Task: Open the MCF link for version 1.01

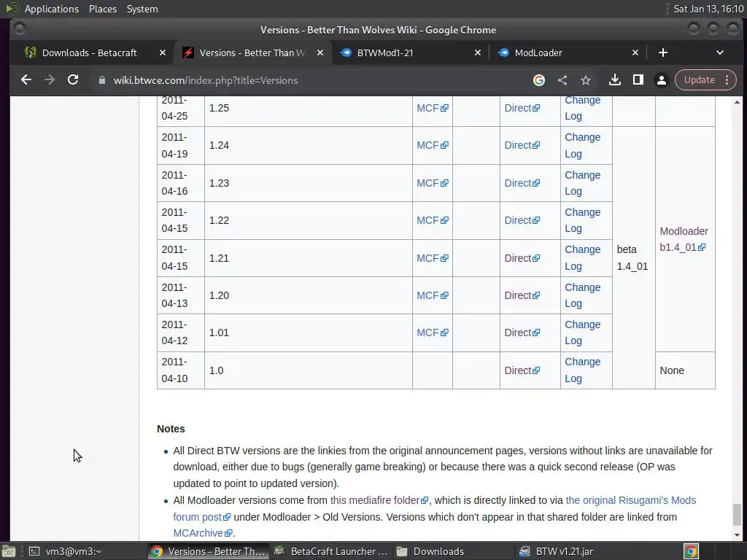Action: tap(432, 332)
